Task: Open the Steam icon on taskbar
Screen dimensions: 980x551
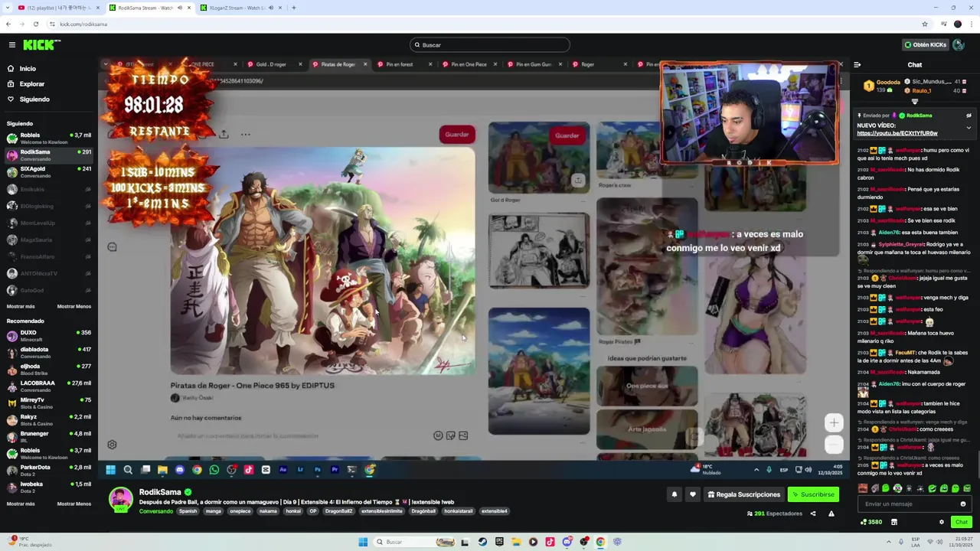Action: (x=482, y=542)
